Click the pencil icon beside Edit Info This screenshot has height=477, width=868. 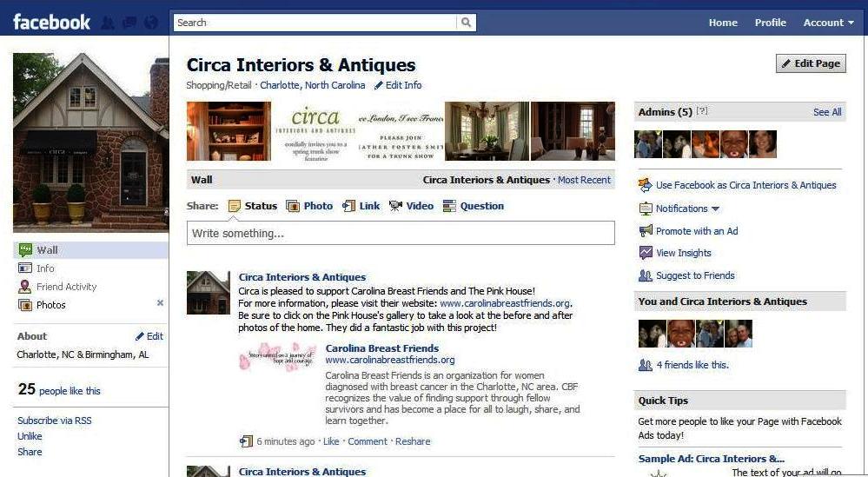pyautogui.click(x=379, y=85)
